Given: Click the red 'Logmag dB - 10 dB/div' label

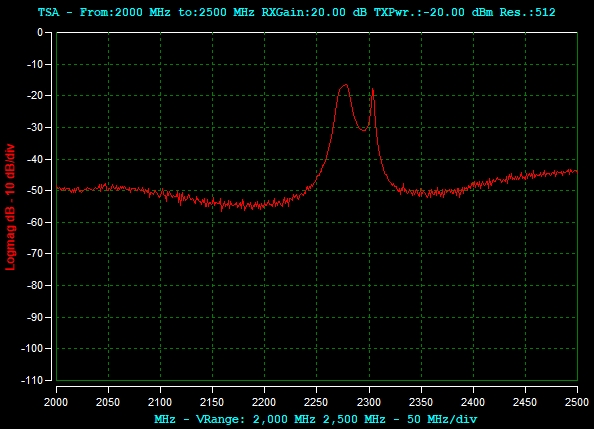Looking at the screenshot, I should [x=10, y=207].
